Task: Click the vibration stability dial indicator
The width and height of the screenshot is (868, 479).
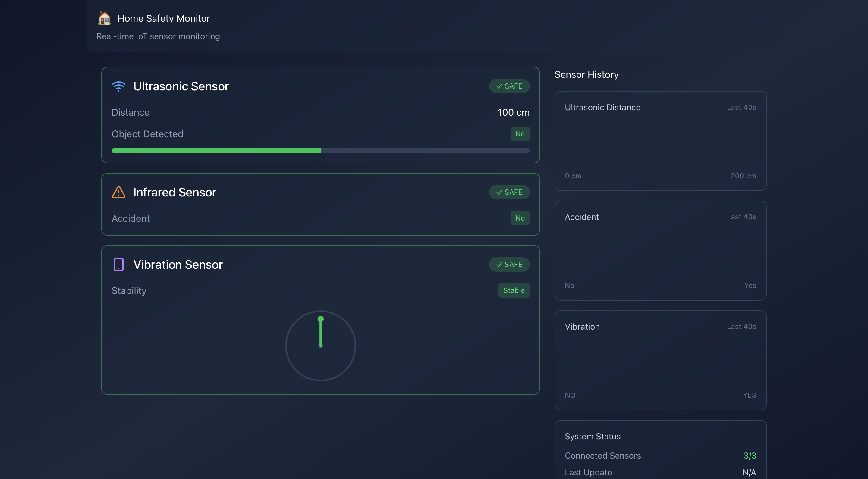Action: pyautogui.click(x=320, y=346)
